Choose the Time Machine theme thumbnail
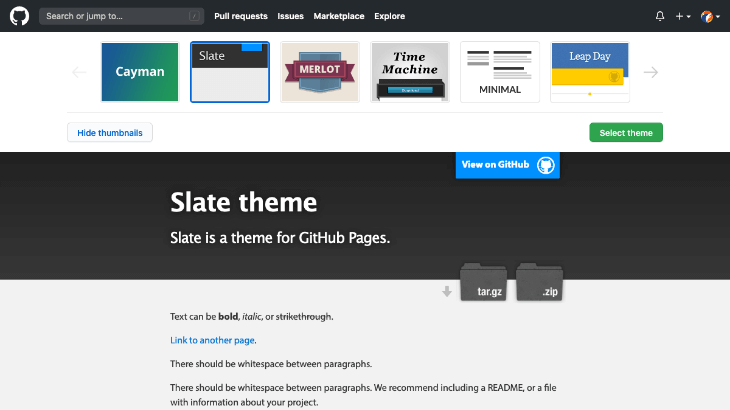This screenshot has height=410, width=730. tap(410, 72)
